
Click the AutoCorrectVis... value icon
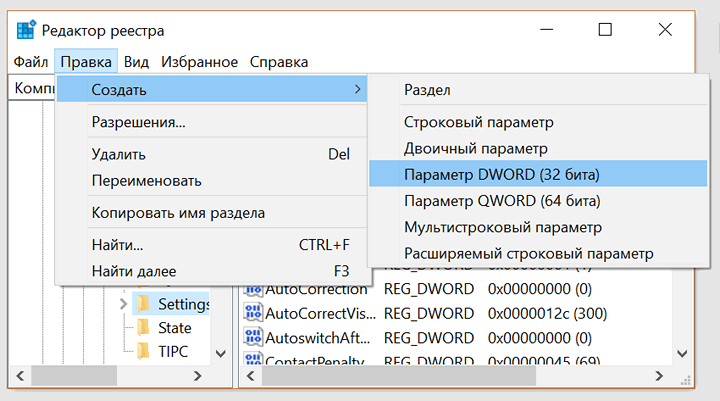click(253, 313)
